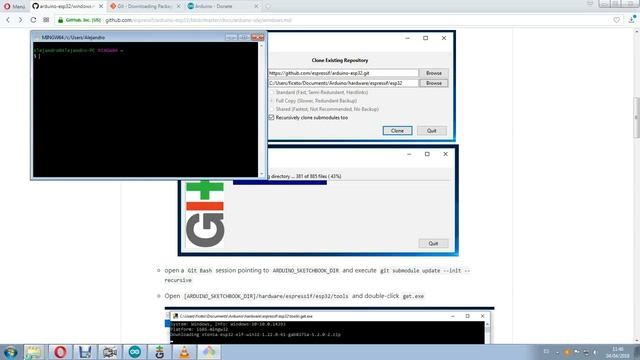Click Browse next to the target directory

(434, 83)
